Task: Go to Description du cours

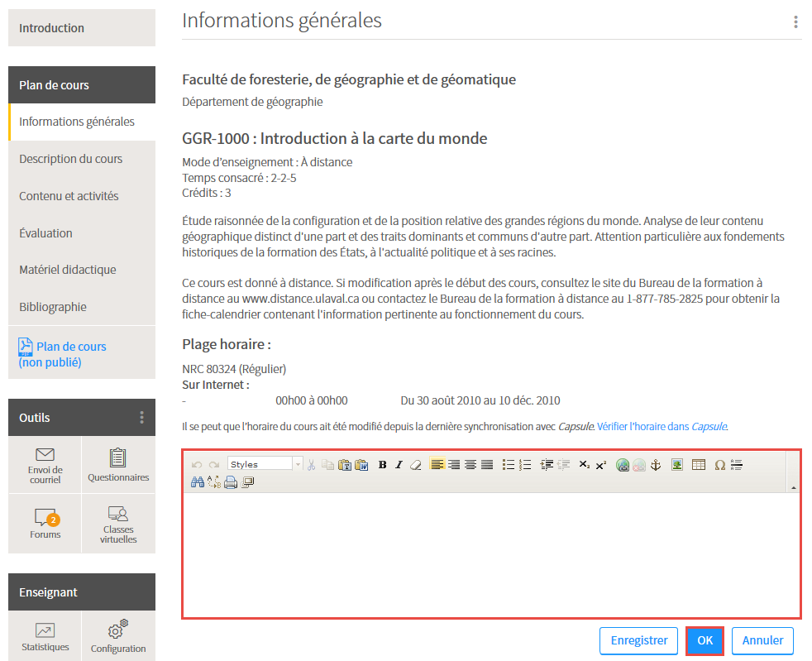Action: point(82,159)
